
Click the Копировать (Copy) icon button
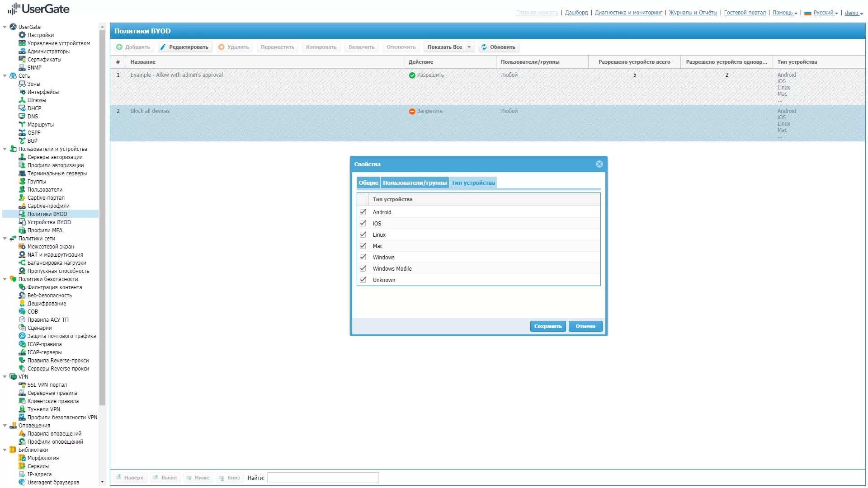321,47
